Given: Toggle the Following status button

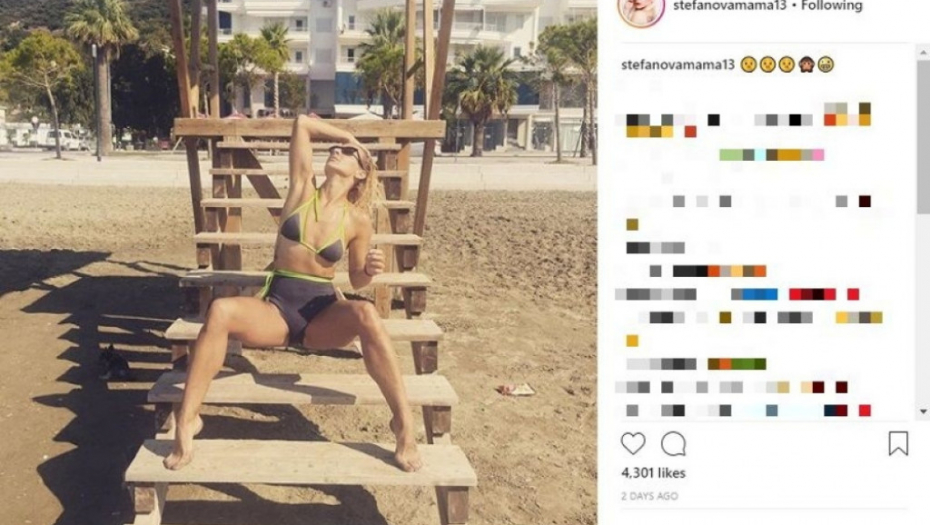Looking at the screenshot, I should click(832, 6).
